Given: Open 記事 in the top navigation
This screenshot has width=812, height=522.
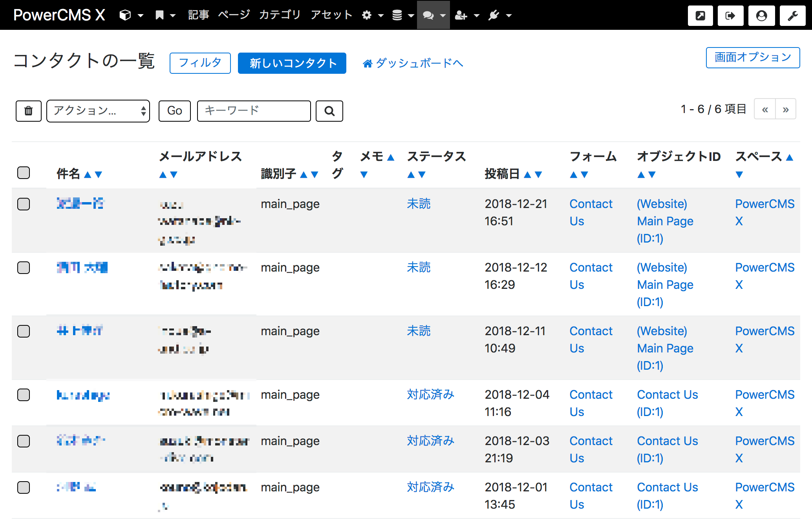Looking at the screenshot, I should coord(198,15).
